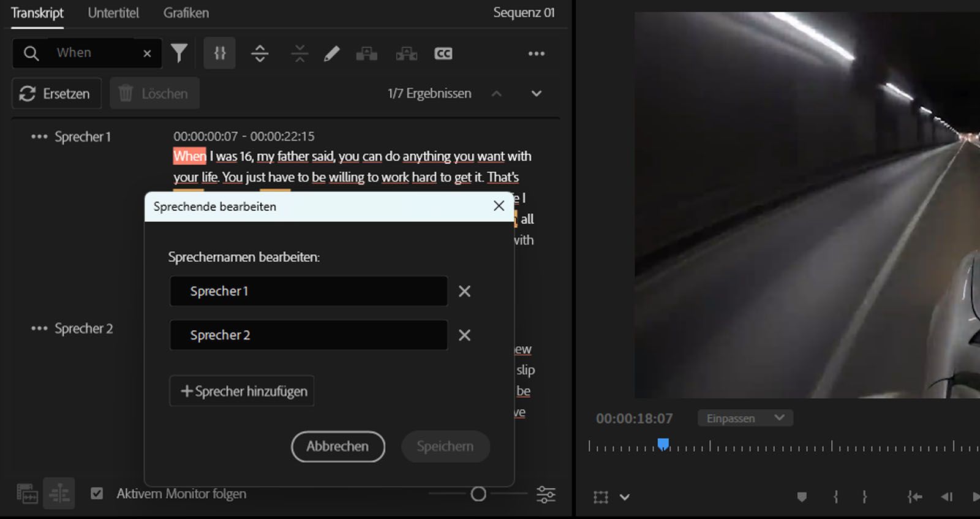Toggle the pause/gap markers button
This screenshot has width=980, height=519.
tap(220, 53)
